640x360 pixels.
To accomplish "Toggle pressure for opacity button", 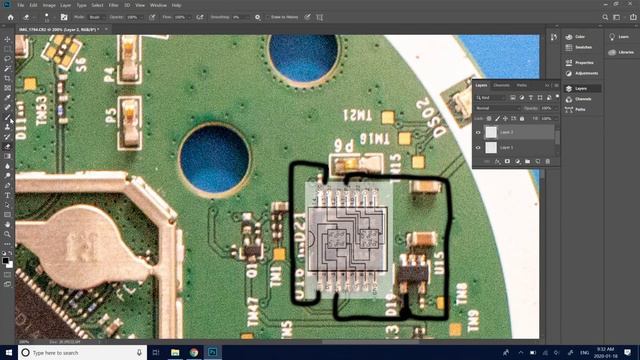I will pos(152,17).
